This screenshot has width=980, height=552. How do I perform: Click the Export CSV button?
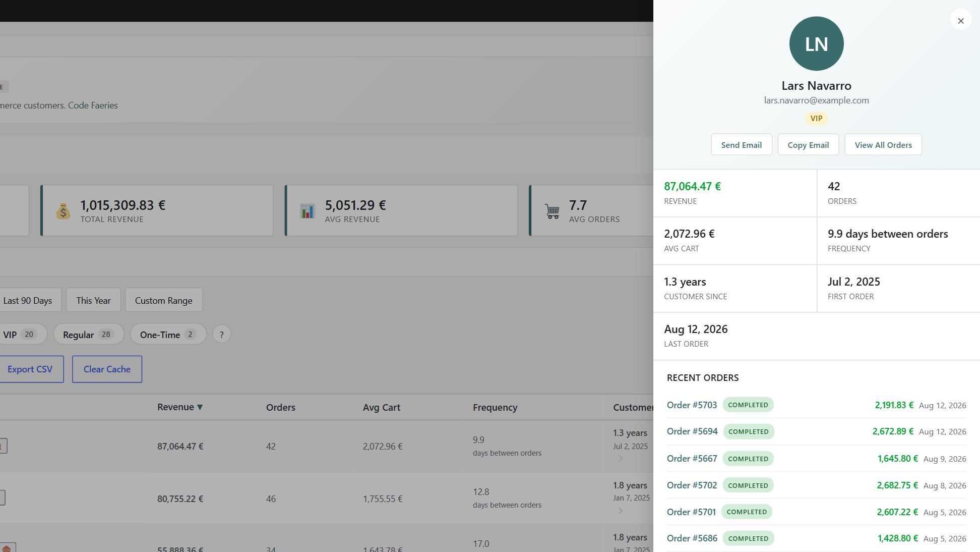tap(31, 369)
